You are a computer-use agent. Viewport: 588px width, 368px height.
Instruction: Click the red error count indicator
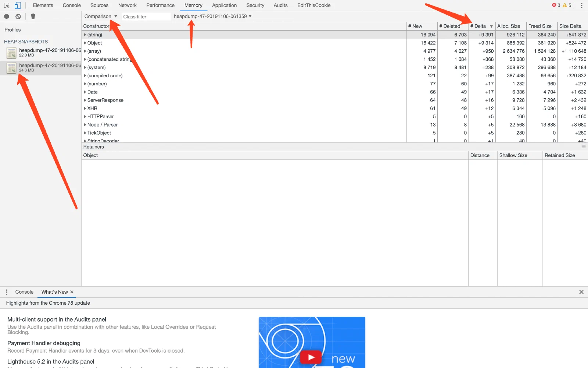[x=556, y=5]
